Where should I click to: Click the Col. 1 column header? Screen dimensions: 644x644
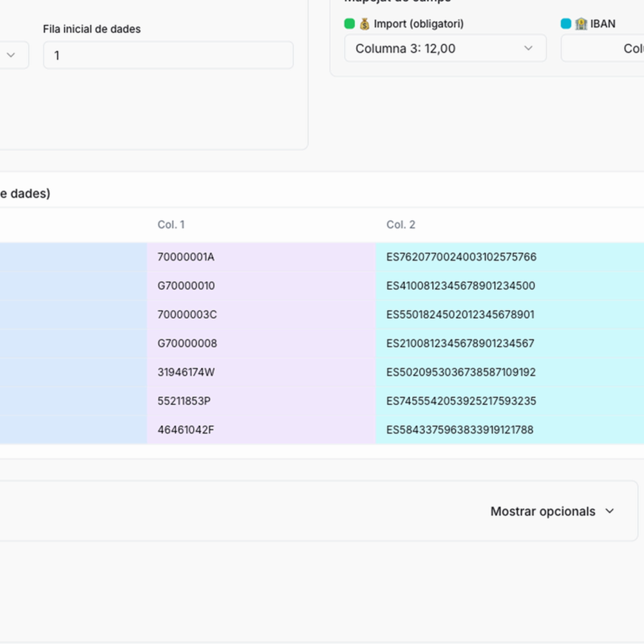coord(171,225)
